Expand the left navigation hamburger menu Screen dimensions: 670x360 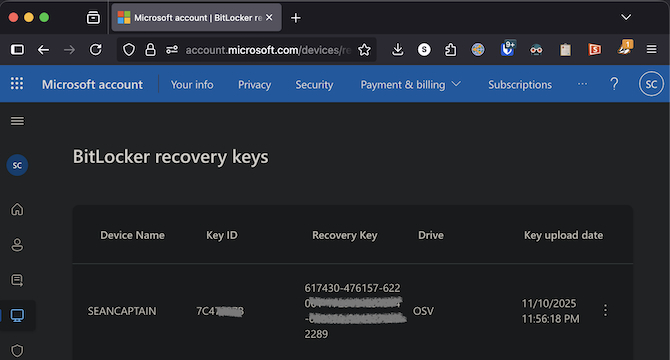click(18, 121)
